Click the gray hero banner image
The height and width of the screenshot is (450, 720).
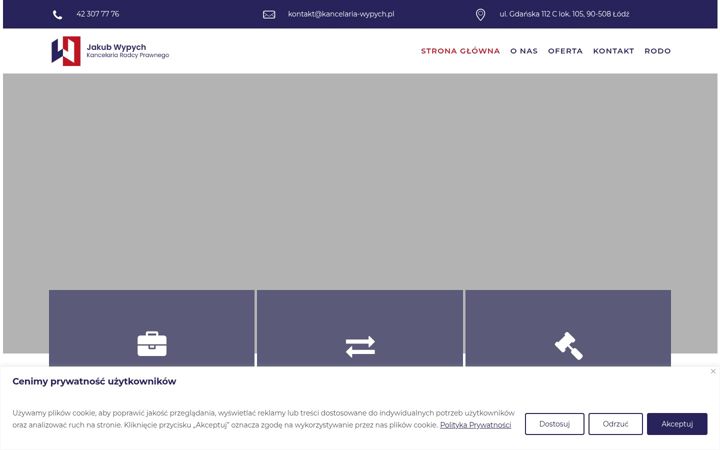click(x=360, y=181)
